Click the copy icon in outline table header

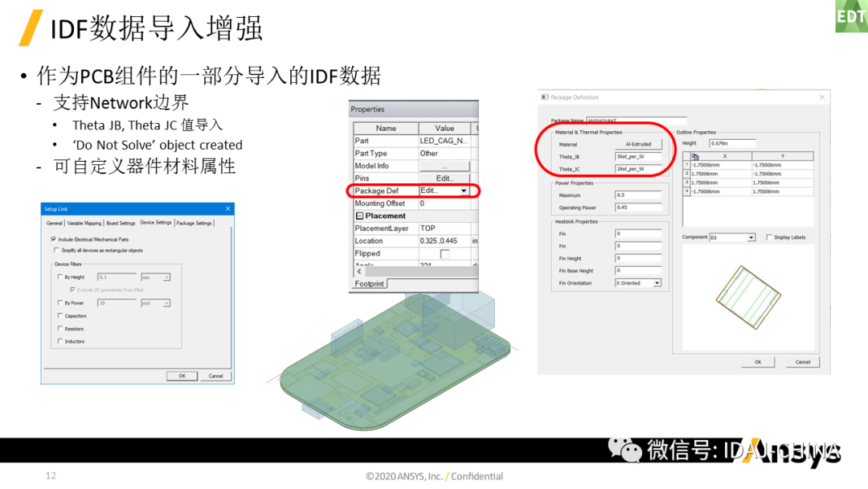click(x=695, y=157)
